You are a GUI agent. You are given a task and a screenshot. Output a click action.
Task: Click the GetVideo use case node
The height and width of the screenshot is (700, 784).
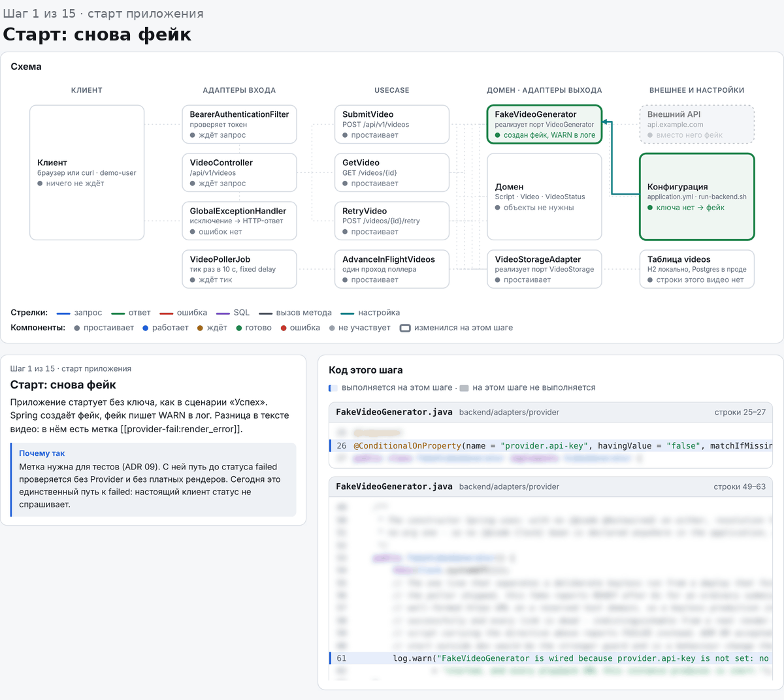click(392, 172)
